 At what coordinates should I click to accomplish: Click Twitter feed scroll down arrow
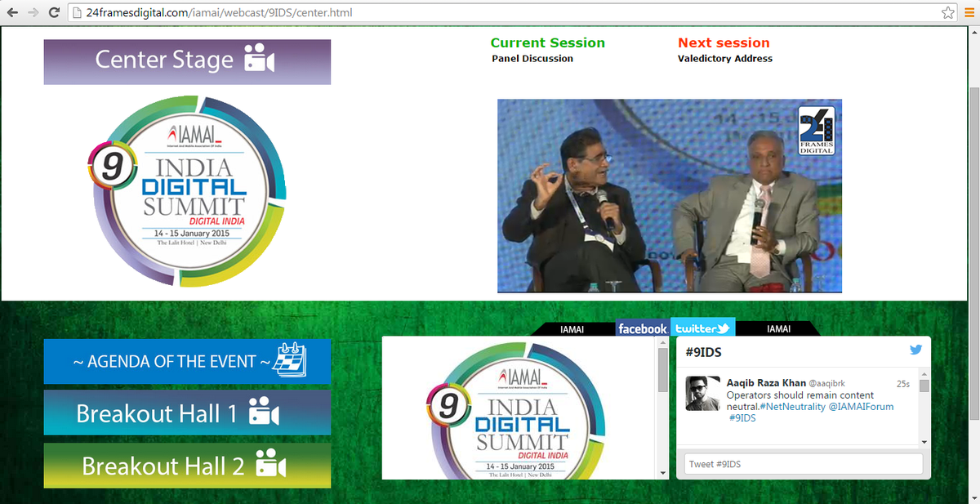click(924, 441)
